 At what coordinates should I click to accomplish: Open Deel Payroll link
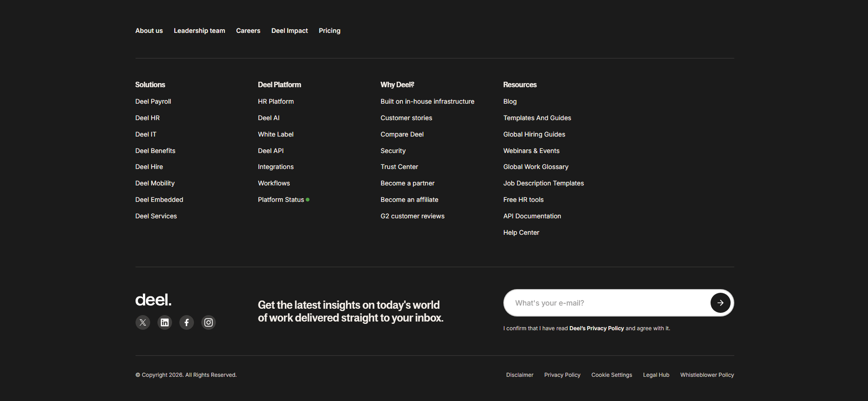click(x=153, y=101)
